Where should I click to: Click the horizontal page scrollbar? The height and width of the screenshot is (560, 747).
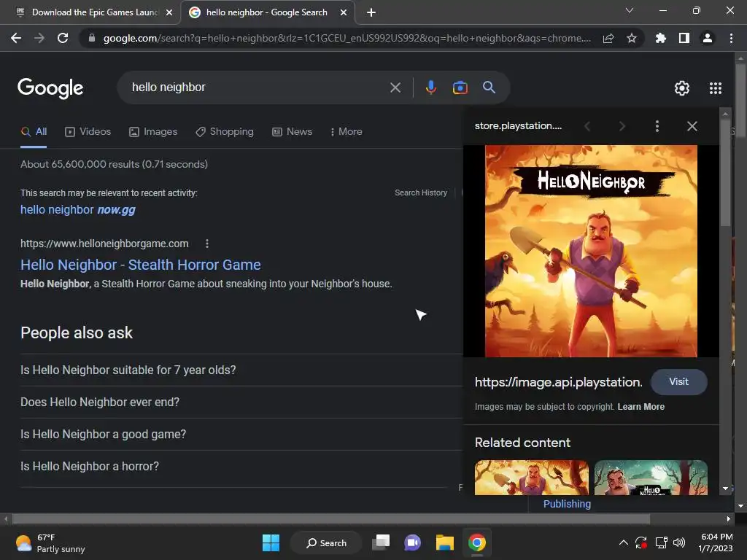(331, 518)
